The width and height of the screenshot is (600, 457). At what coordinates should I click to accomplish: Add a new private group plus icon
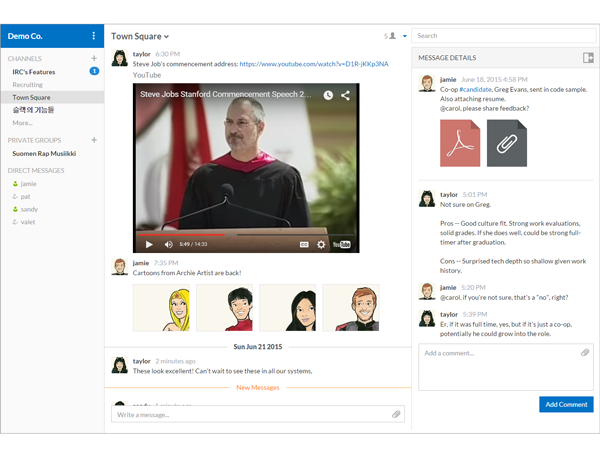94,140
